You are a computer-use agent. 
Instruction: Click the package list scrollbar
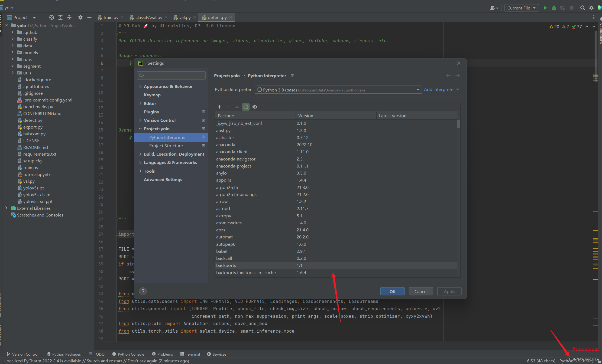coord(458,124)
